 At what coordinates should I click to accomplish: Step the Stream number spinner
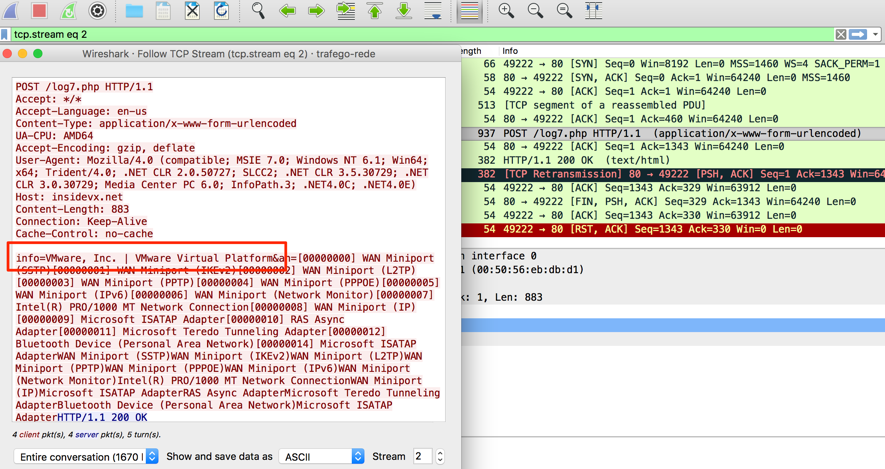[x=440, y=456]
